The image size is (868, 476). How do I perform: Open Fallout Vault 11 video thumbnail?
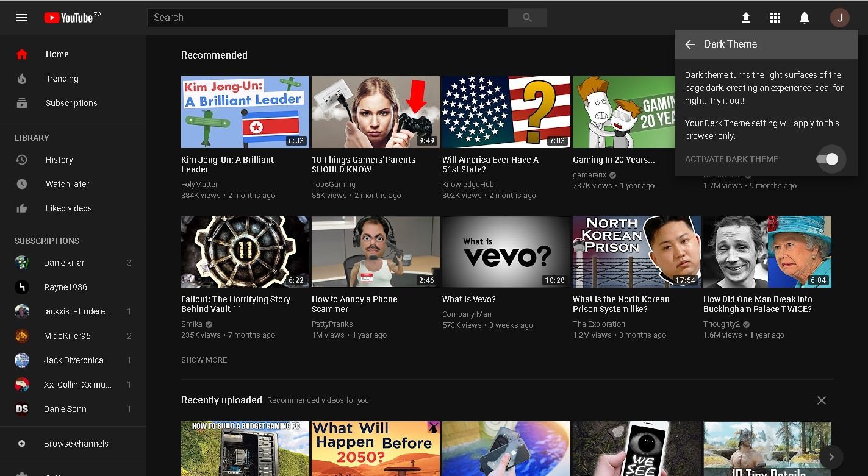click(x=245, y=252)
